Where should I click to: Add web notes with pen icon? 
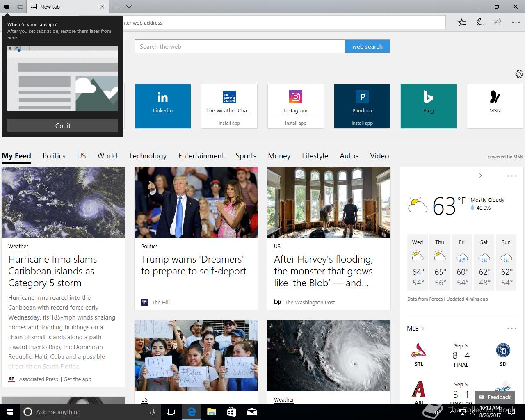[x=479, y=22]
